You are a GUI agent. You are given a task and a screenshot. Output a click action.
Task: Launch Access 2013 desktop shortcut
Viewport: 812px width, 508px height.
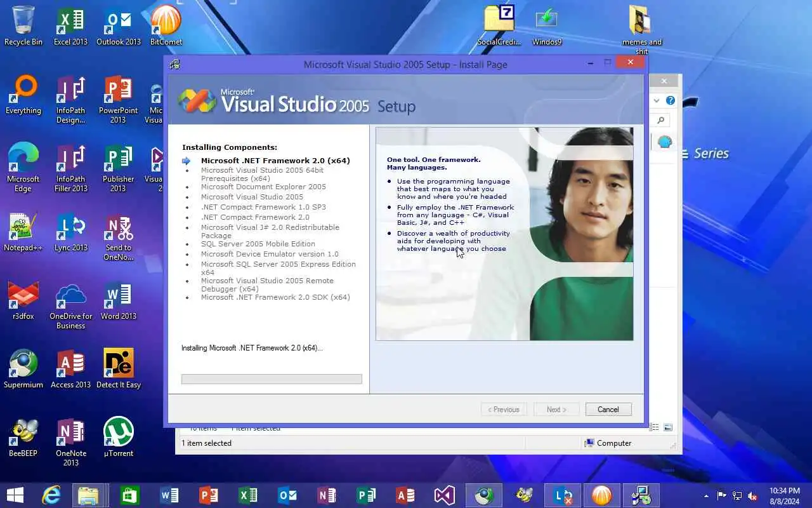(70, 369)
